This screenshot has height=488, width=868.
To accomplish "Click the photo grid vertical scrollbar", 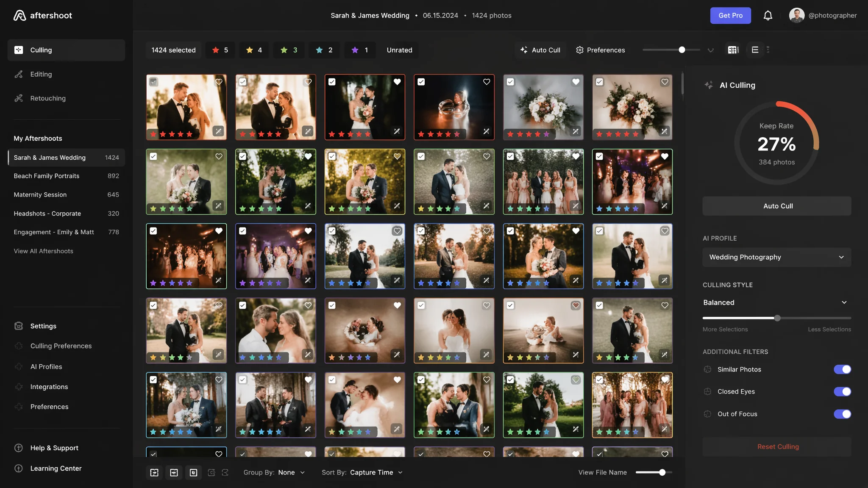I will pyautogui.click(x=682, y=83).
